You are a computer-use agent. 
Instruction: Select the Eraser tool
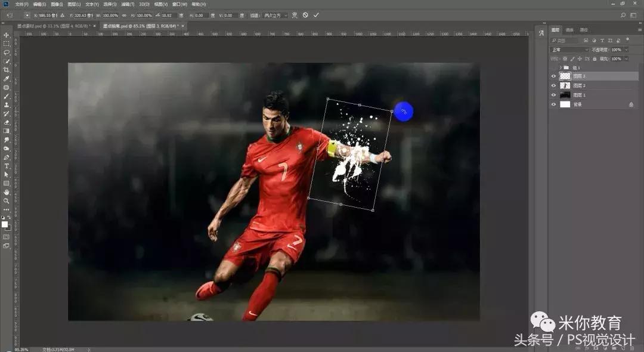click(6, 122)
